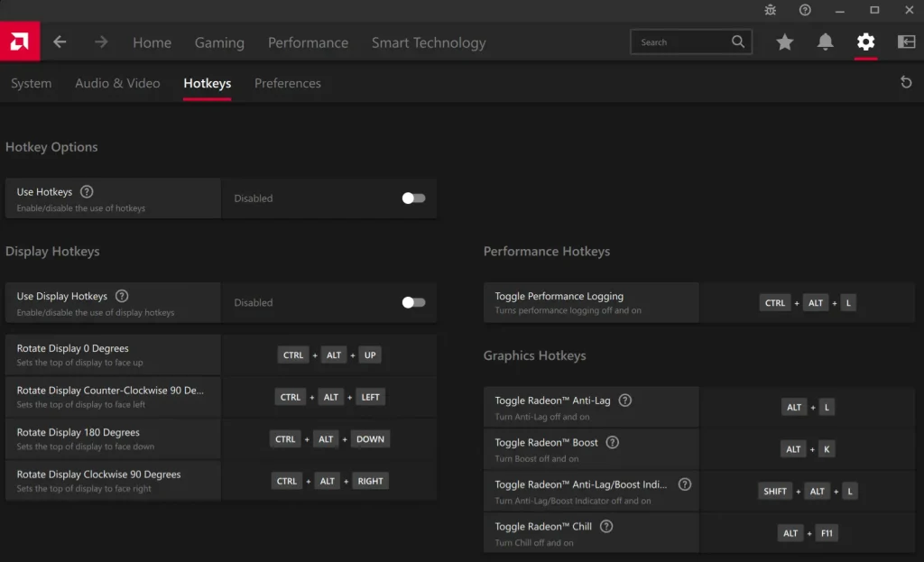Open the Performance tab

pyautogui.click(x=309, y=42)
